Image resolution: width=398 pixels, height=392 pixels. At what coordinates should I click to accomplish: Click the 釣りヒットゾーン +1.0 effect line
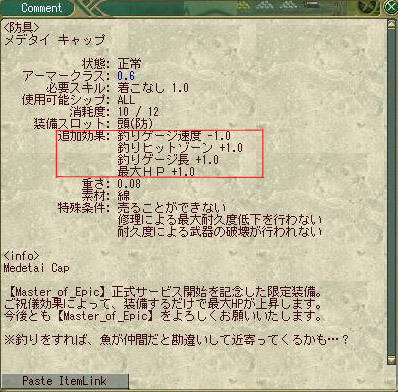coord(180,148)
